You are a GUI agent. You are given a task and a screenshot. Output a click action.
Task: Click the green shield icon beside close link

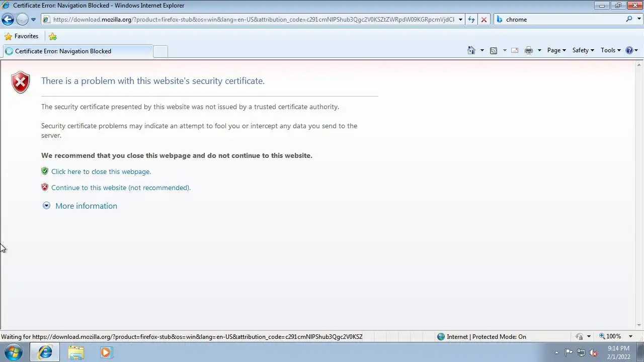click(x=45, y=171)
